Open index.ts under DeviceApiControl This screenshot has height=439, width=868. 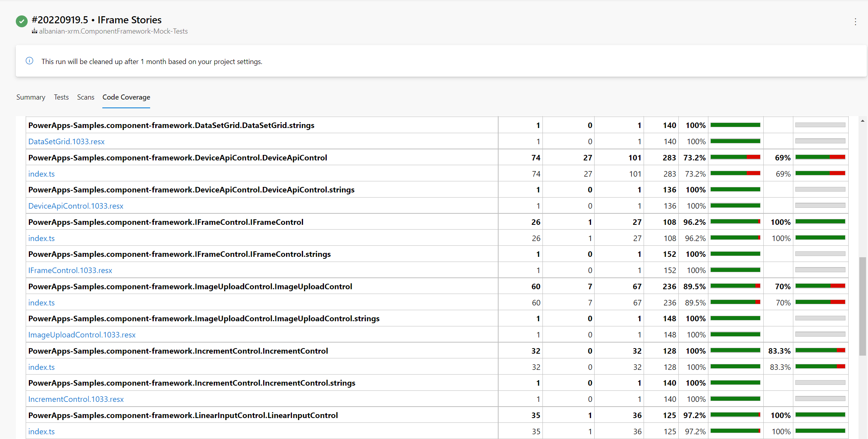click(41, 174)
